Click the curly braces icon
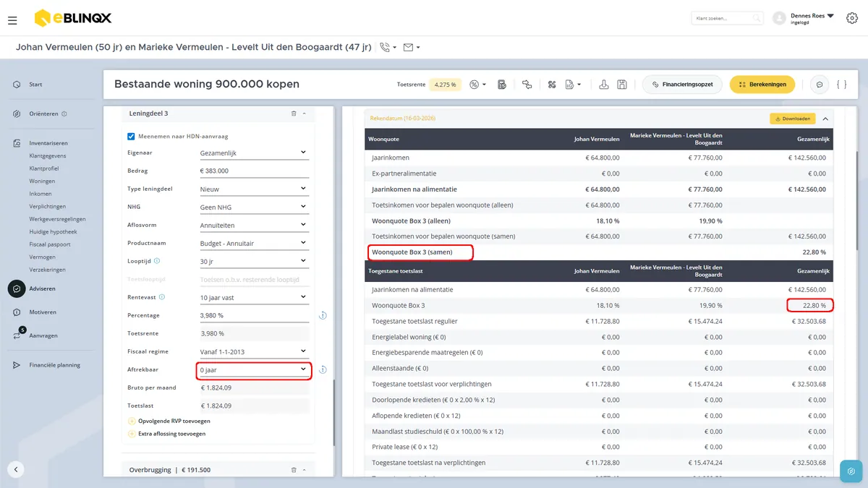The width and height of the screenshot is (868, 488). coord(841,85)
